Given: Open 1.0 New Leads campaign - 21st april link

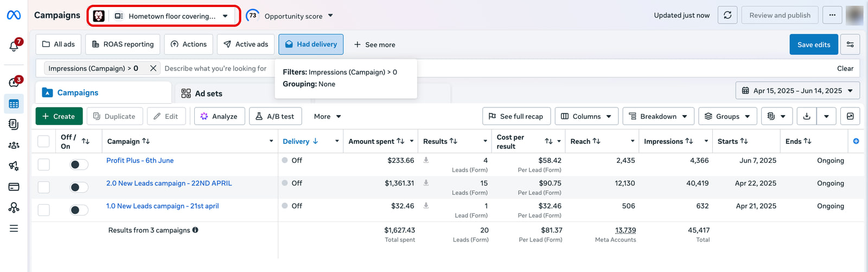Looking at the screenshot, I should tap(162, 206).
